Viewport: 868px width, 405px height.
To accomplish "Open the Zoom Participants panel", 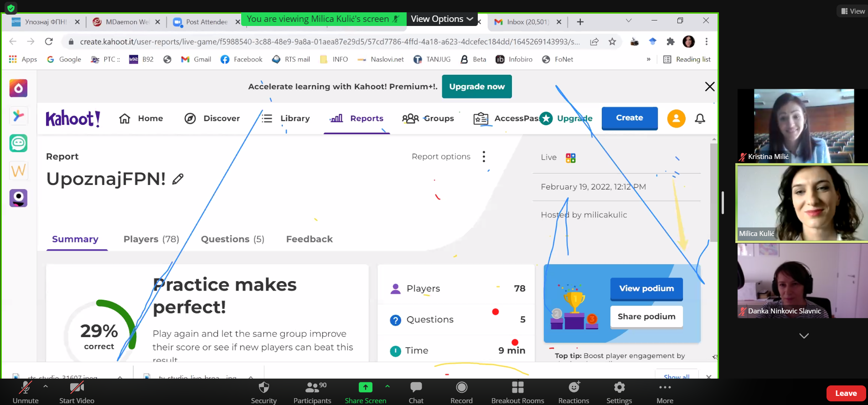I will point(312,393).
